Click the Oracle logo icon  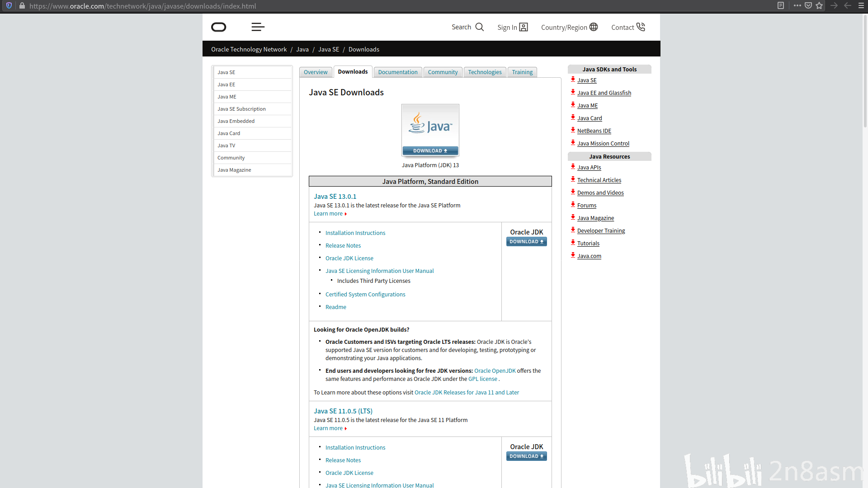(218, 27)
